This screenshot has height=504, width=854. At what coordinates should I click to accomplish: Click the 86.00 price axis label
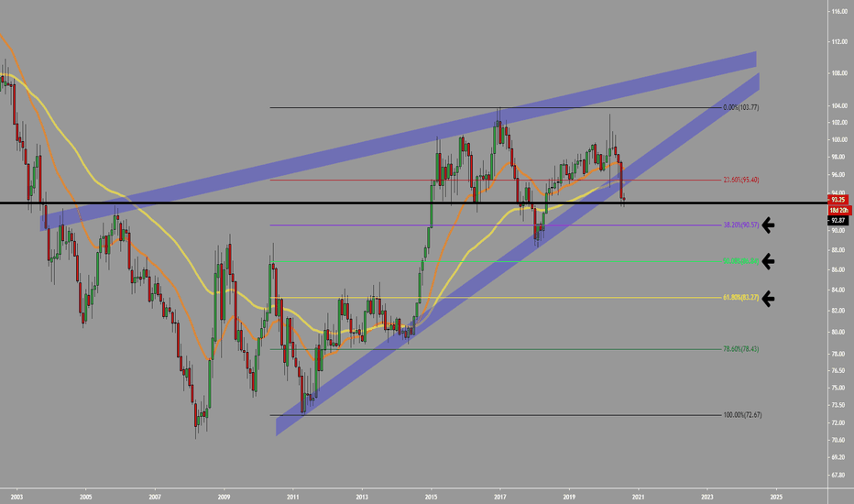click(839, 269)
